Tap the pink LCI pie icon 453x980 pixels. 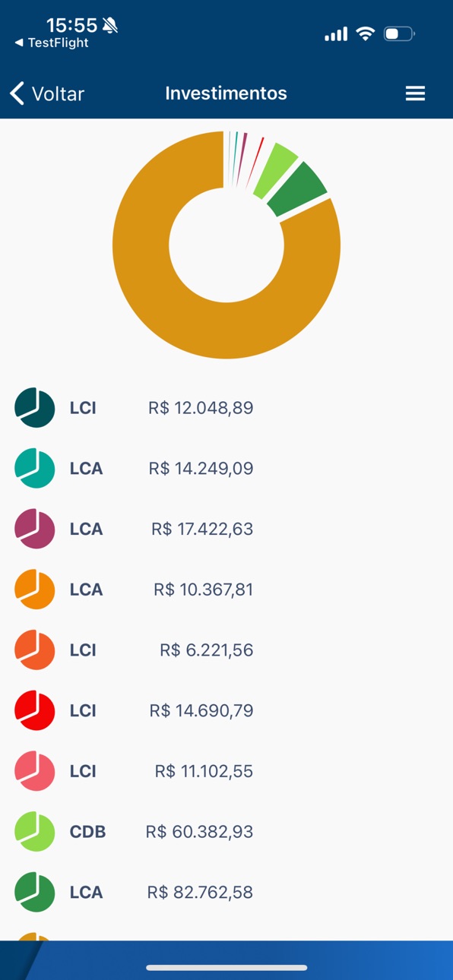tap(35, 771)
